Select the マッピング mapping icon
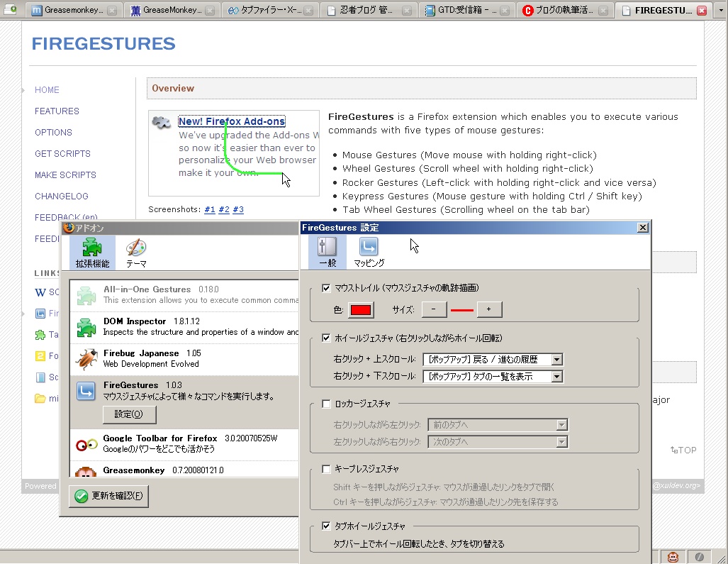 (x=369, y=252)
